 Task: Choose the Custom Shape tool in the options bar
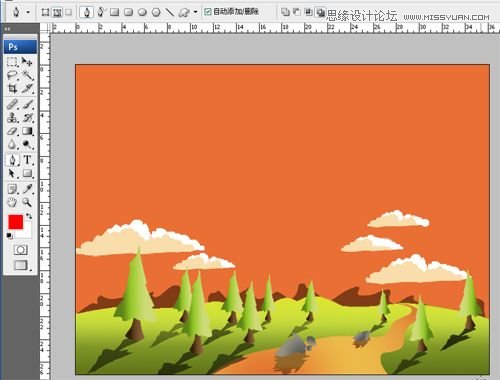(184, 13)
